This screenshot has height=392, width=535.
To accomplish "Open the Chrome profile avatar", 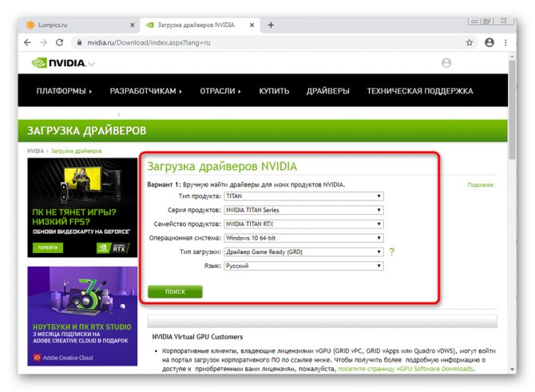I will point(489,42).
